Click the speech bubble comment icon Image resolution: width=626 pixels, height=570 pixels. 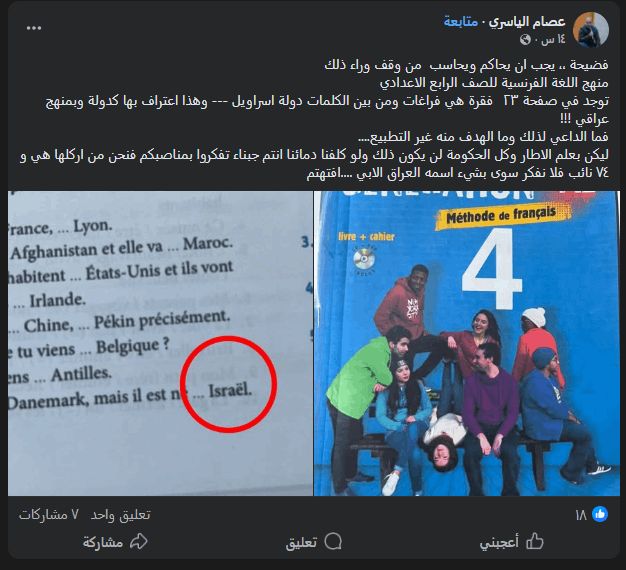tap(333, 541)
